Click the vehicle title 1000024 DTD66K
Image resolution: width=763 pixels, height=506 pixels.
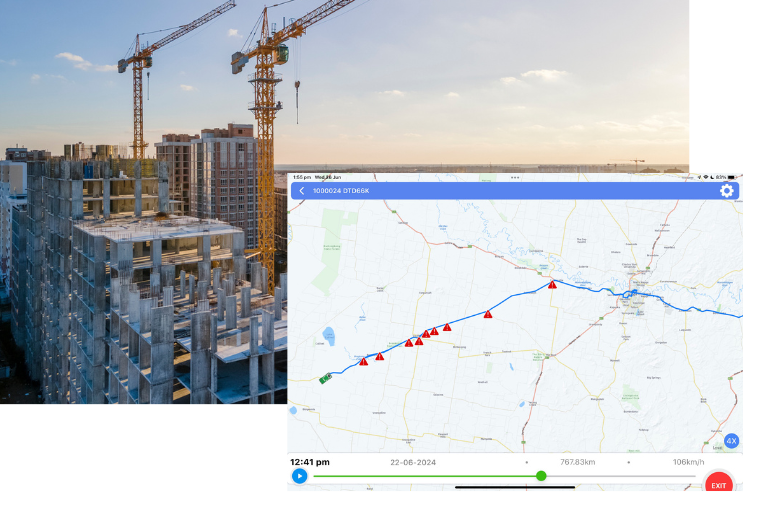point(341,191)
